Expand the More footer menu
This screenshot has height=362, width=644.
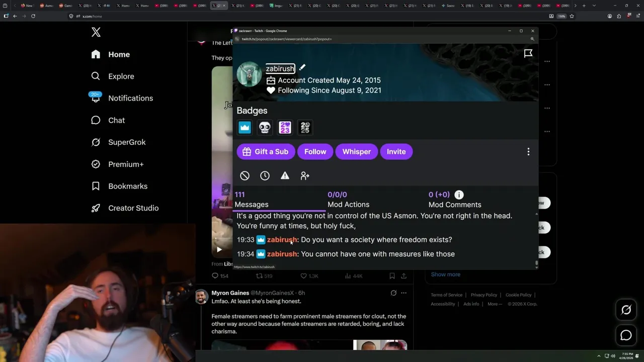494,304
